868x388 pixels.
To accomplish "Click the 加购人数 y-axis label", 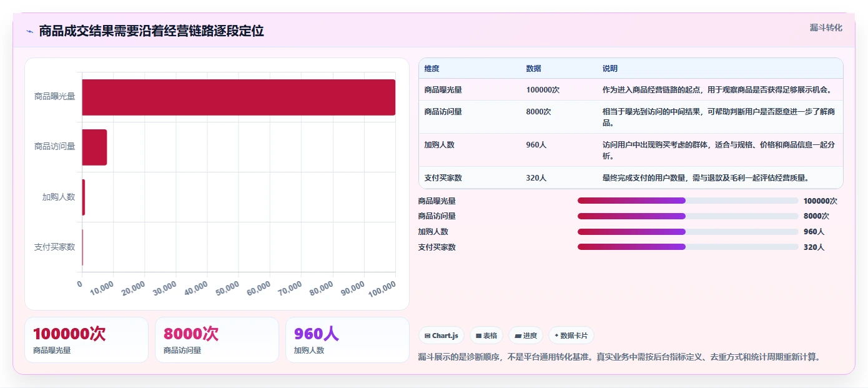I will (59, 197).
